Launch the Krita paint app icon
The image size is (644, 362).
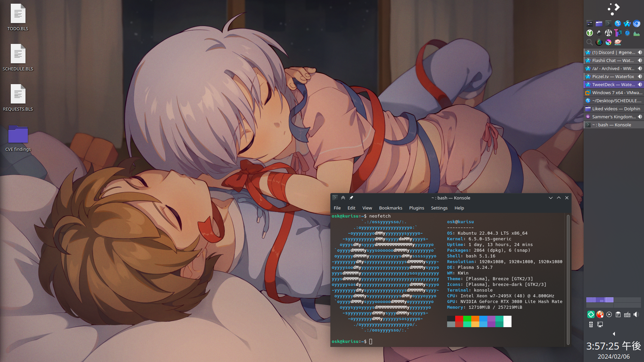(608, 42)
